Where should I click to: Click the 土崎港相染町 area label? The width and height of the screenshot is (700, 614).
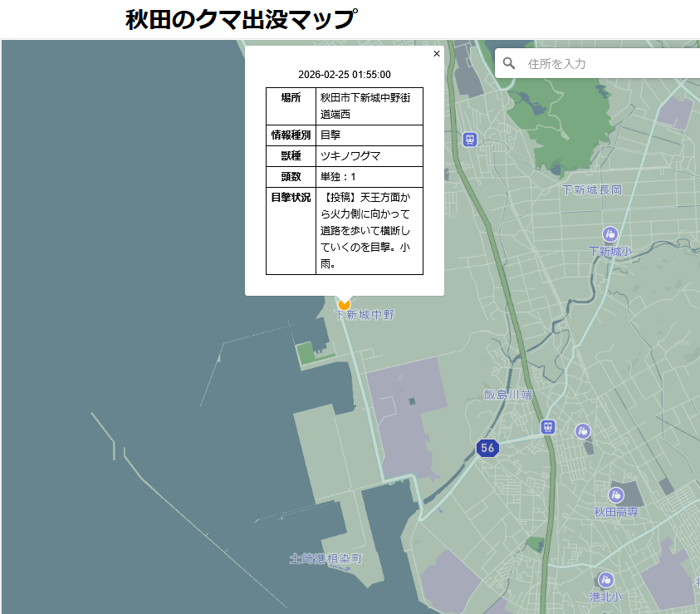[326, 558]
